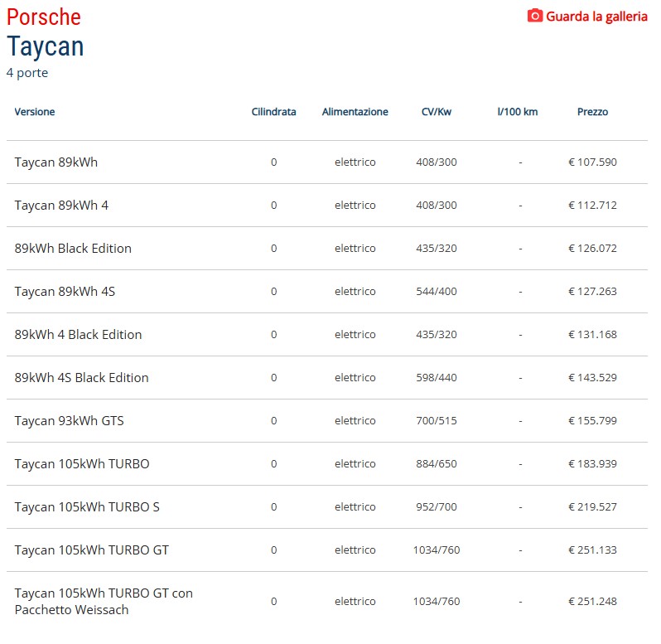
Task: Click the 544/400 power value
Action: pyautogui.click(x=437, y=292)
